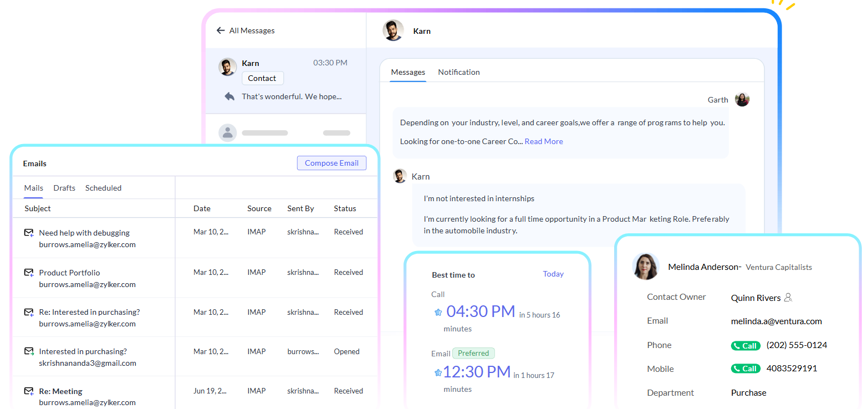Click the Opened status cell

[346, 351]
